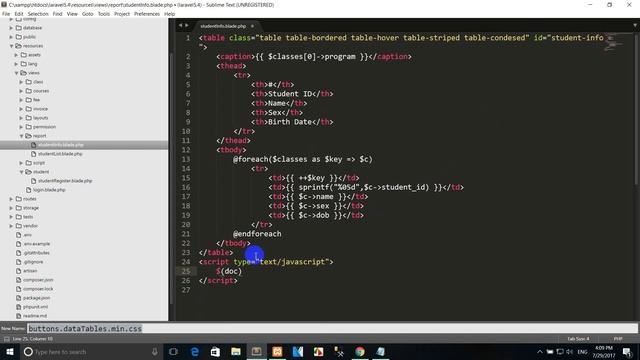
Task: Go to next tab with right arrow
Action: click(x=187, y=26)
